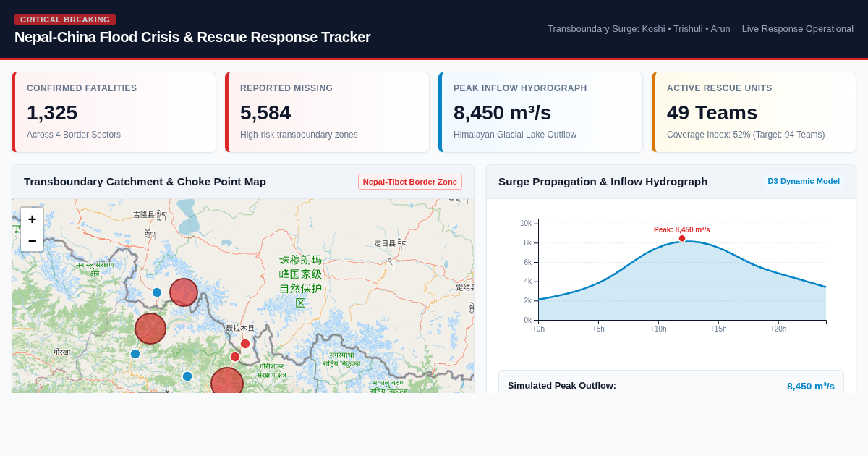Click the D3 Dynamic Model badge
This screenshot has width=868, height=456.
click(x=804, y=181)
